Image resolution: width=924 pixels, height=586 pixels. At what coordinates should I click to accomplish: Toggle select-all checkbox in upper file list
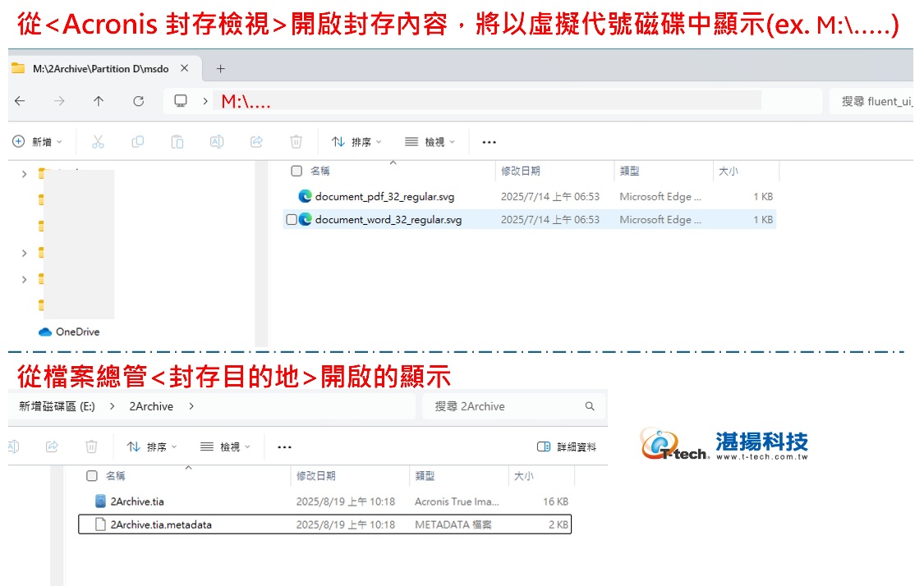tap(297, 171)
